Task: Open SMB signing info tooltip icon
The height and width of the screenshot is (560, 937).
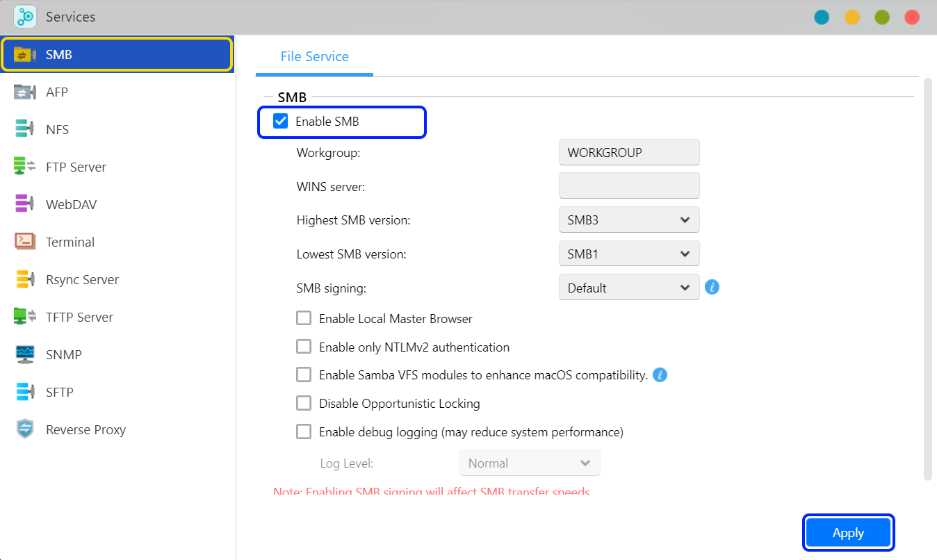Action: point(712,287)
